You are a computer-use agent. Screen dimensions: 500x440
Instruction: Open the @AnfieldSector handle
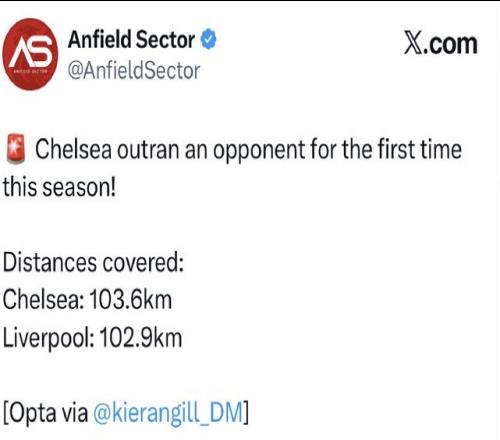(x=134, y=71)
